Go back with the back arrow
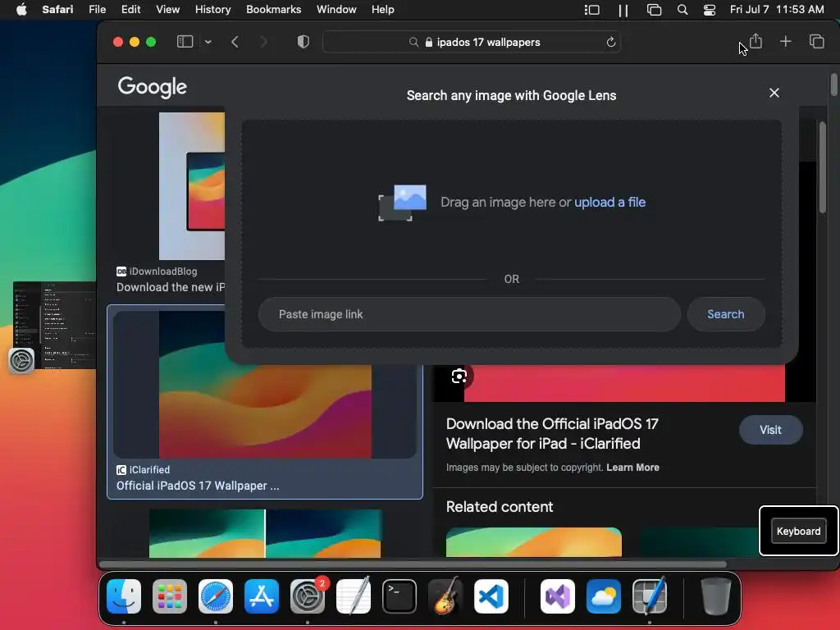Viewport: 840px width, 630px height. (x=235, y=42)
